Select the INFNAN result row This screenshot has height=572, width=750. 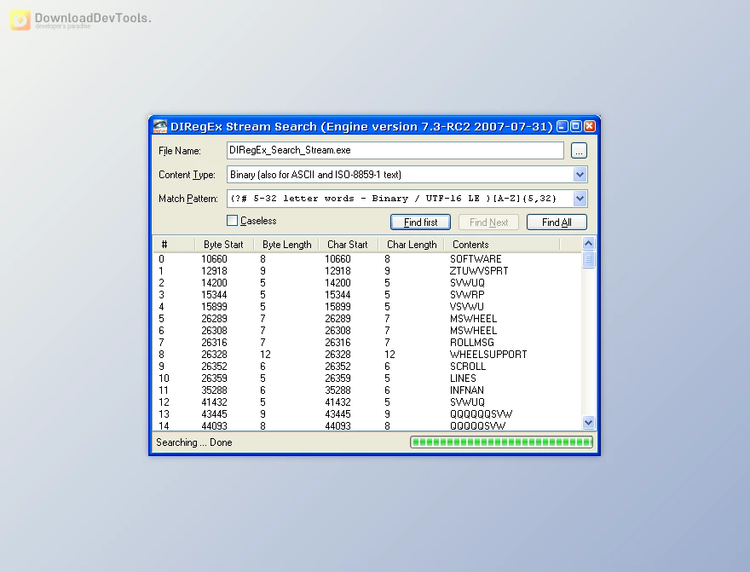pyautogui.click(x=367, y=390)
